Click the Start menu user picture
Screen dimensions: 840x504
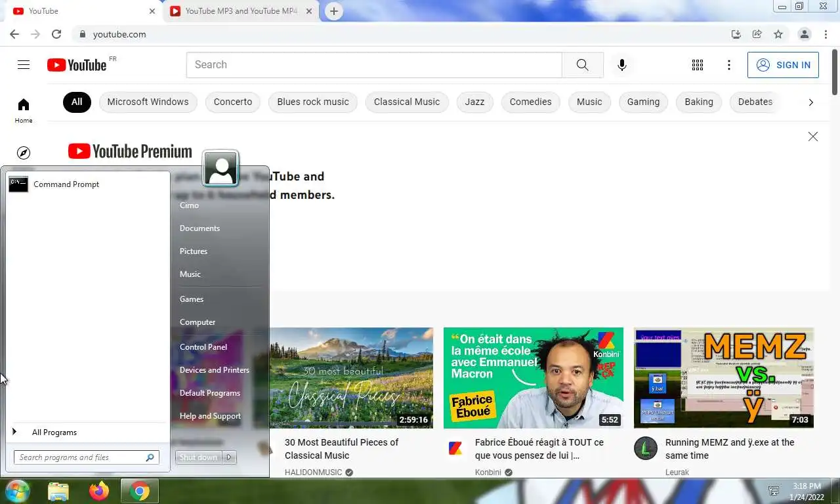click(220, 169)
